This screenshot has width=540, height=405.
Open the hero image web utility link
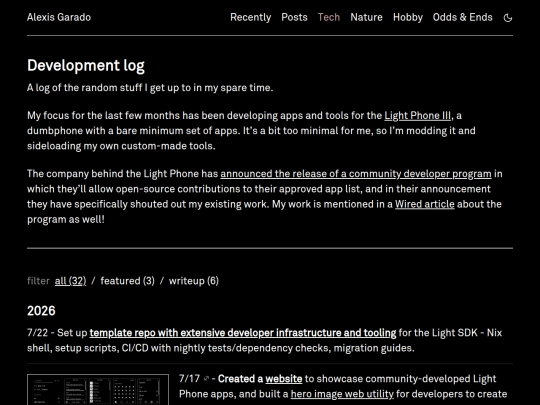click(342, 394)
